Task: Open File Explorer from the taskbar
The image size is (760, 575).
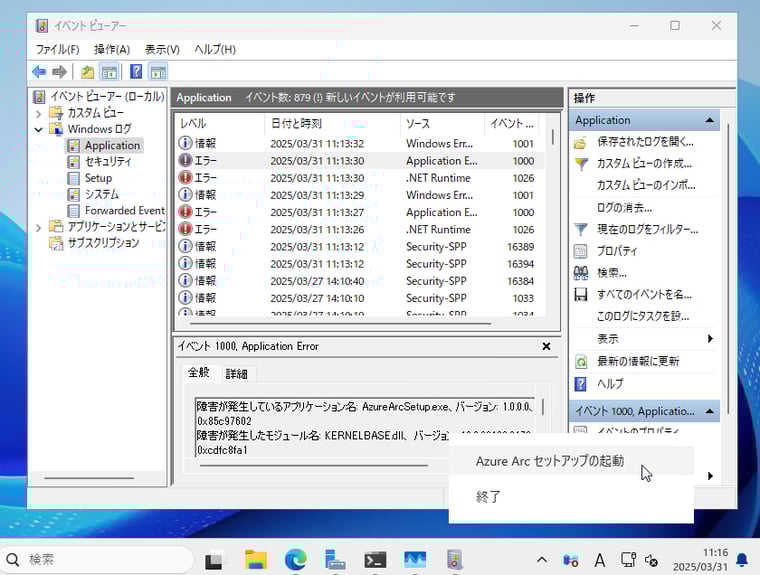Action: [x=255, y=560]
